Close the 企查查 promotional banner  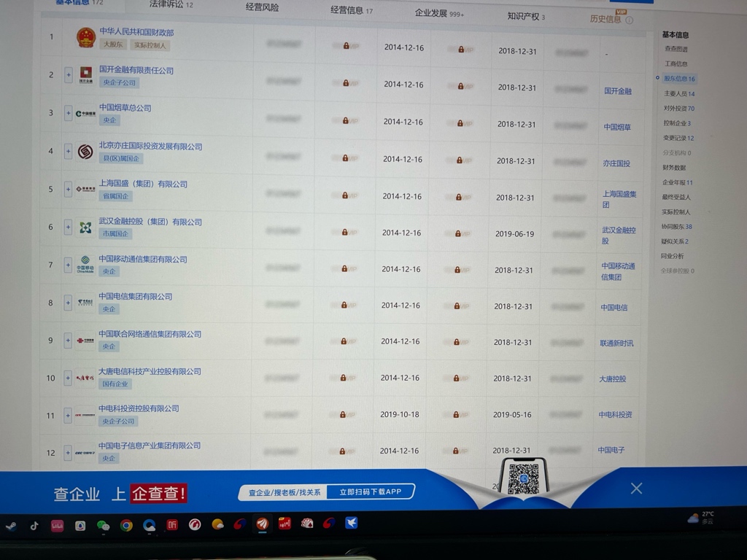pyautogui.click(x=636, y=488)
